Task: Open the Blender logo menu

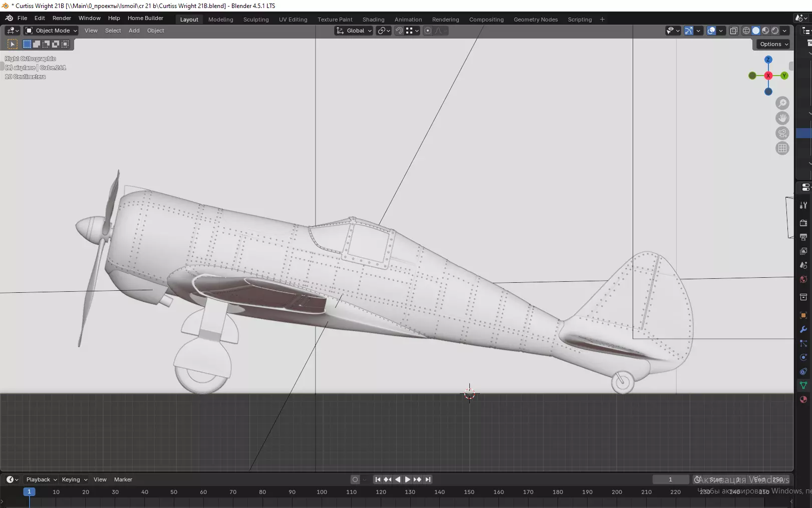Action: pos(9,18)
